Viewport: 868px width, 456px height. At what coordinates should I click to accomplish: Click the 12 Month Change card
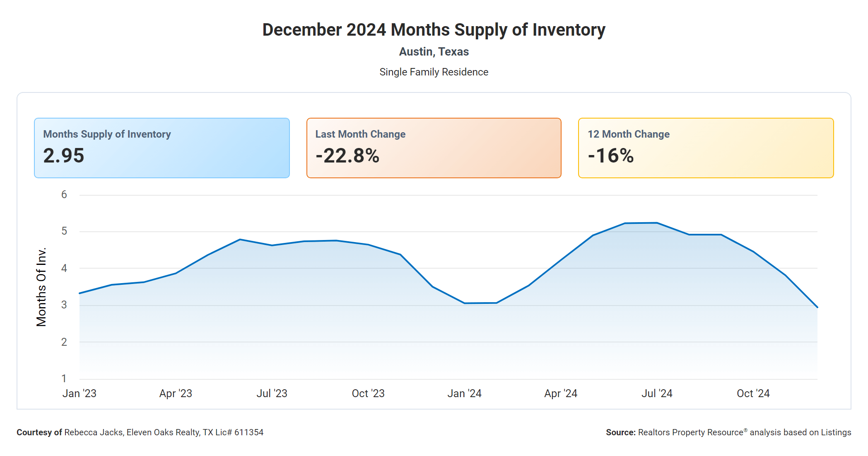706,148
